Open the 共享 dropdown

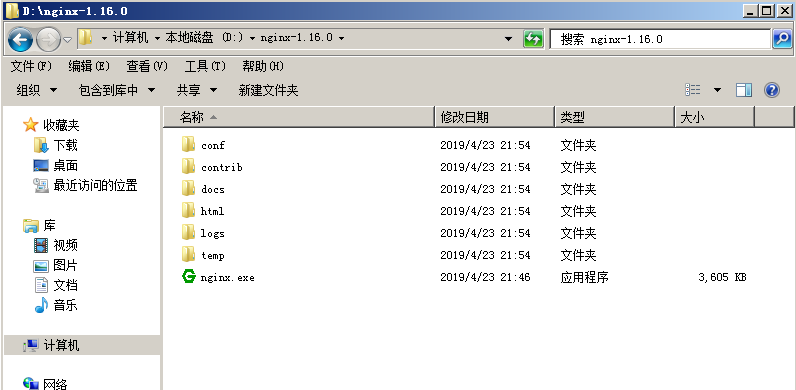point(196,90)
